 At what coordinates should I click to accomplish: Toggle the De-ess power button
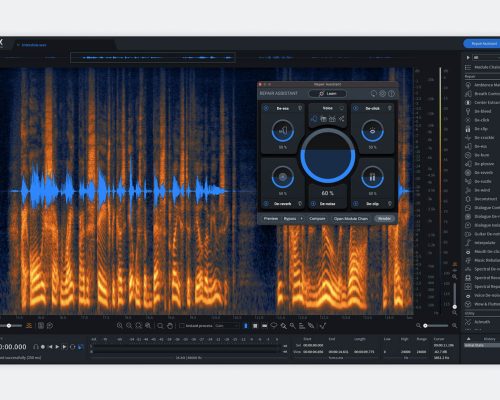coord(266,108)
